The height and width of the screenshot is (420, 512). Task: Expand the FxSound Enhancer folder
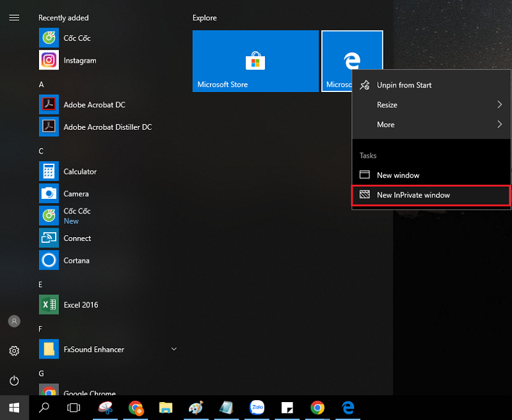click(x=173, y=349)
